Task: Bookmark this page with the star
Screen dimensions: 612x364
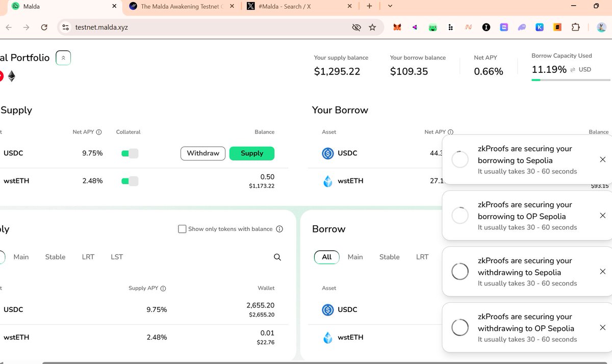Action: coord(372,28)
